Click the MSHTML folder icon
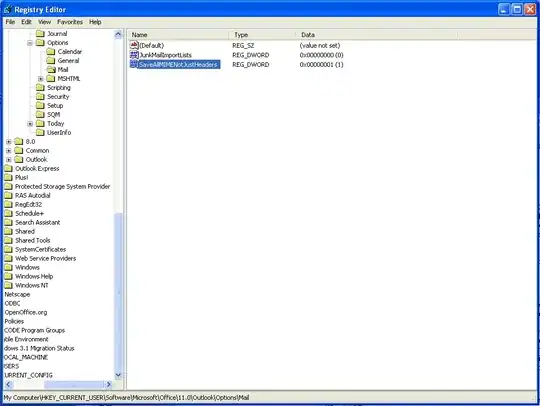This screenshot has height=406, width=540. pos(51,78)
